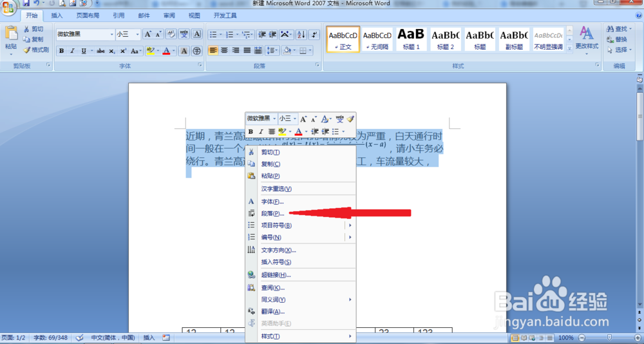This screenshot has height=344, width=644.
Task: Click the Paste clipboard icon in ribbon
Action: (11, 33)
